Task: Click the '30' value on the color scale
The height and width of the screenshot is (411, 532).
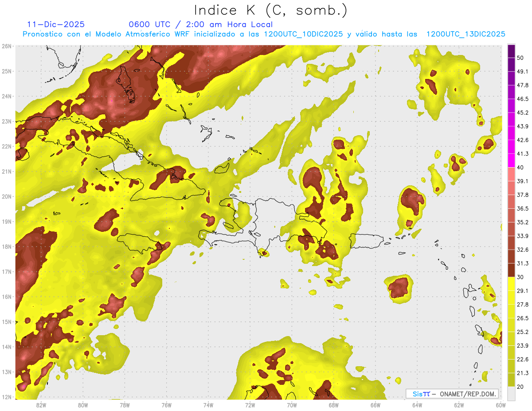Action: click(x=521, y=277)
